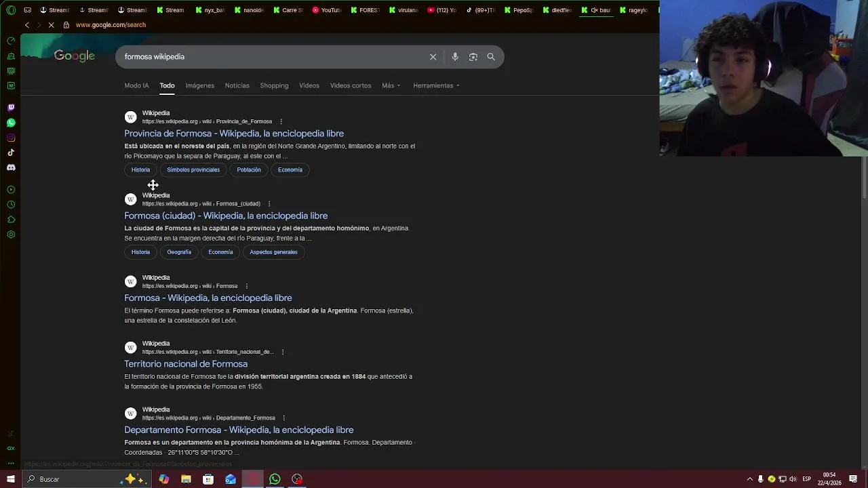
Task: Open the notification center icon
Action: pos(853,479)
